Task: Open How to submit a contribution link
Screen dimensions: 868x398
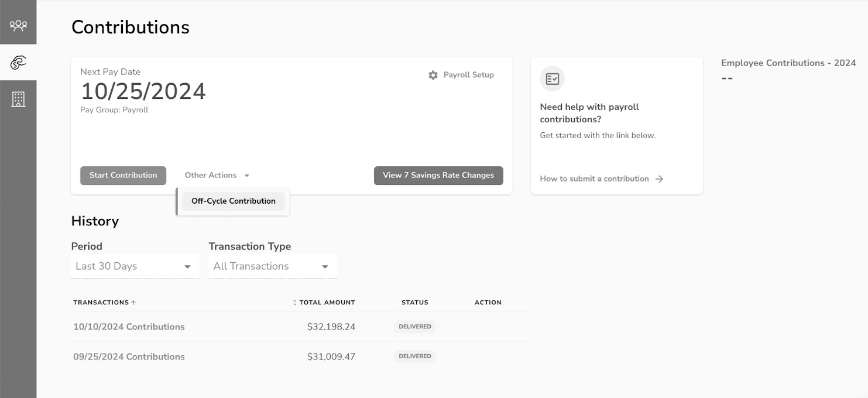Action: point(594,179)
